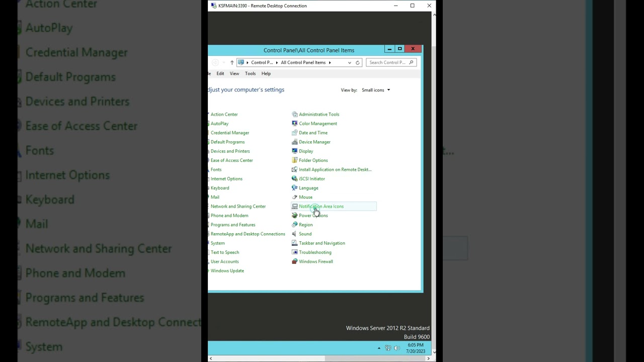The height and width of the screenshot is (362, 644).
Task: Open the AutoPlay link
Action: pyautogui.click(x=220, y=123)
